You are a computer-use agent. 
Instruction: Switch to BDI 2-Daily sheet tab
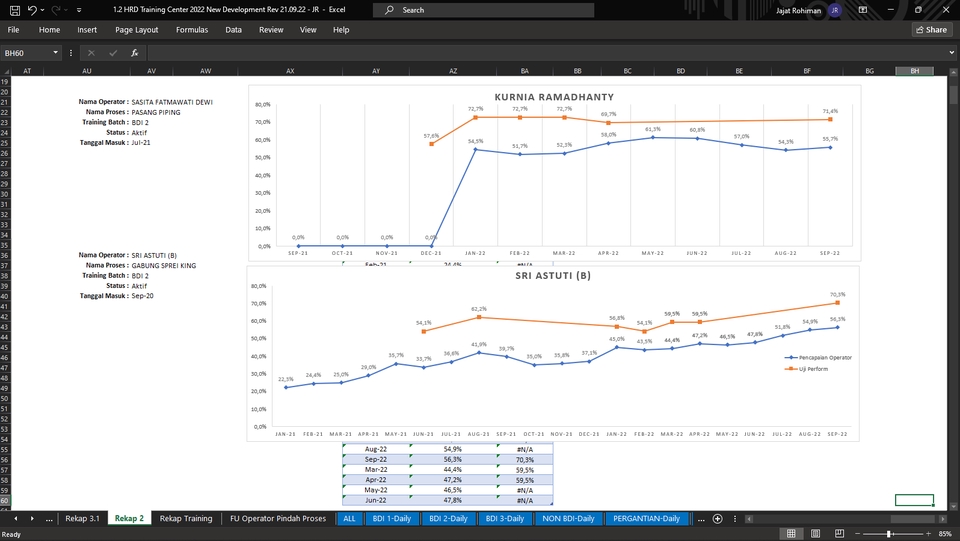click(x=448, y=518)
